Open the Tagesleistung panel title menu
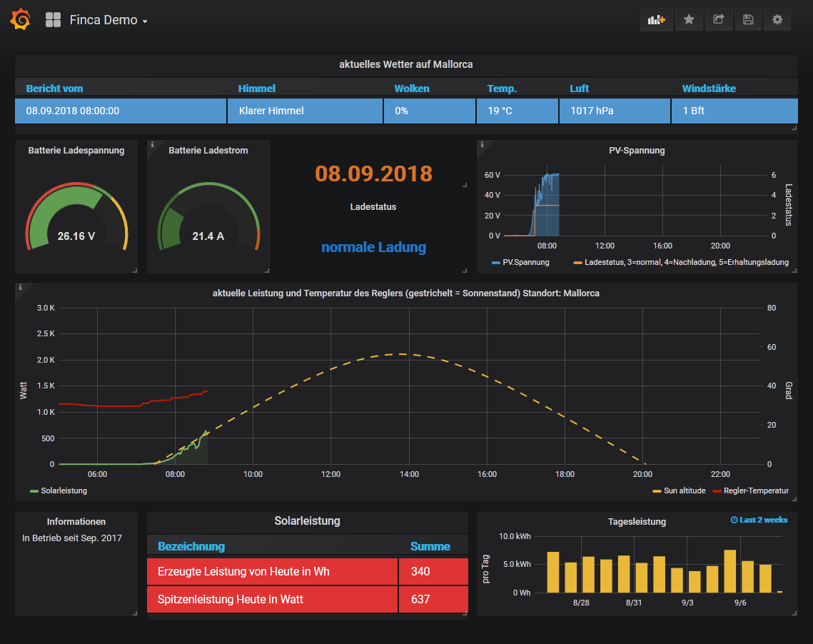This screenshot has width=813, height=644. pyautogui.click(x=637, y=521)
